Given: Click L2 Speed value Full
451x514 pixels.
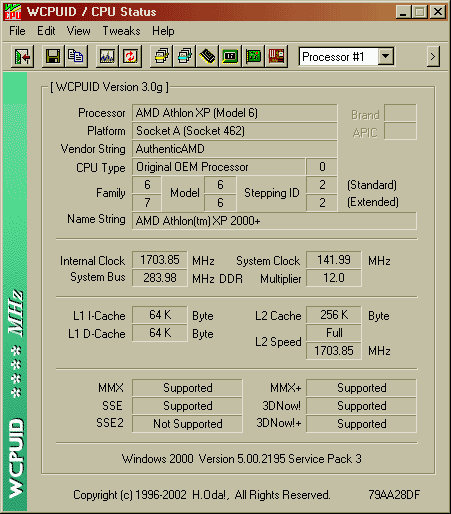Looking at the screenshot, I should pyautogui.click(x=334, y=333).
